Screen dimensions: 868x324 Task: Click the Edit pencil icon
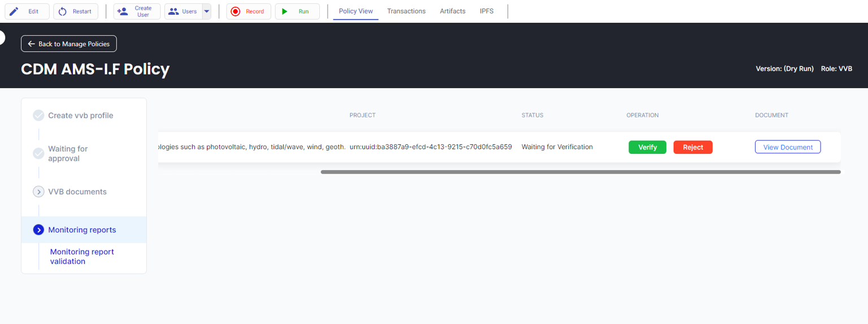click(14, 11)
